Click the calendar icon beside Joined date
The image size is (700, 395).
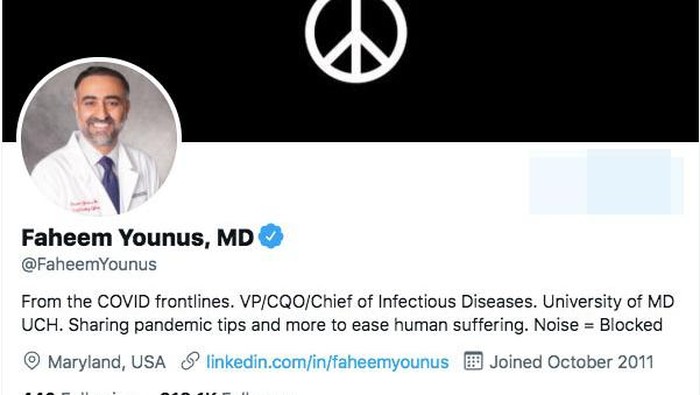pos(473,361)
